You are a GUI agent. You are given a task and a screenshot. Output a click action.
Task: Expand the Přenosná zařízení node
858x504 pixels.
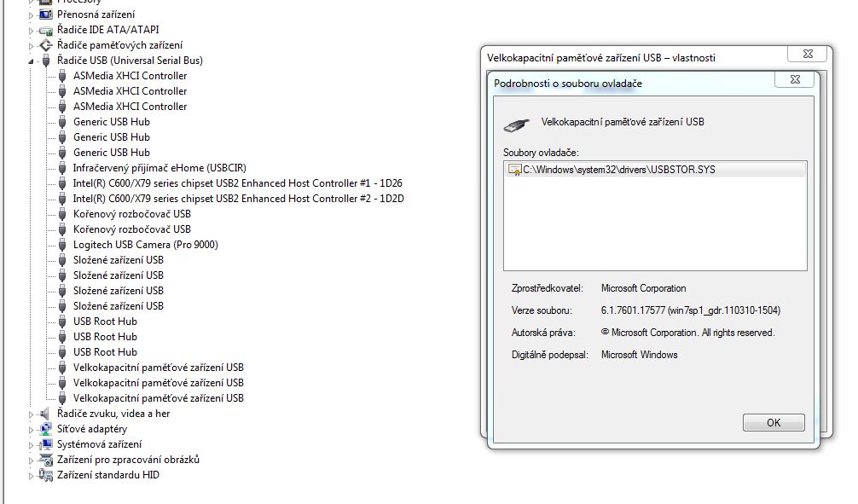[32, 16]
